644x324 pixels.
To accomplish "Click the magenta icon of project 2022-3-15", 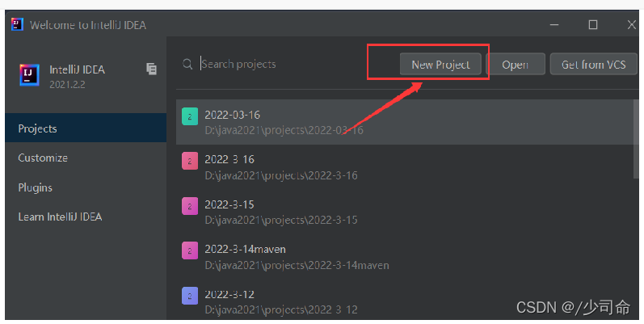I will pos(190,206).
